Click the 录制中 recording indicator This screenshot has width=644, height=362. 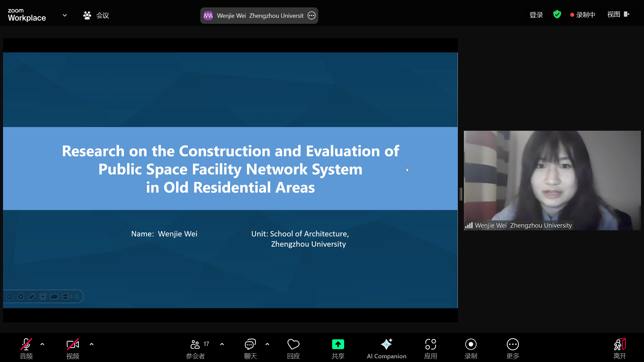click(x=583, y=15)
